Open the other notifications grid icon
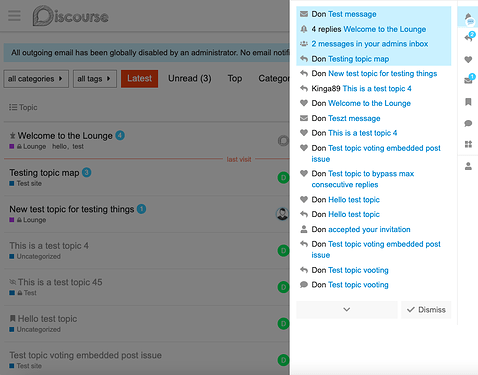Screen dimensions: 478x375 pyautogui.click(x=468, y=144)
